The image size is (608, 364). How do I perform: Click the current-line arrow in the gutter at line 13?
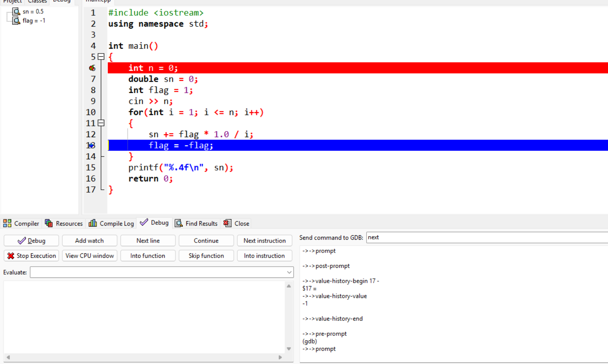[92, 145]
